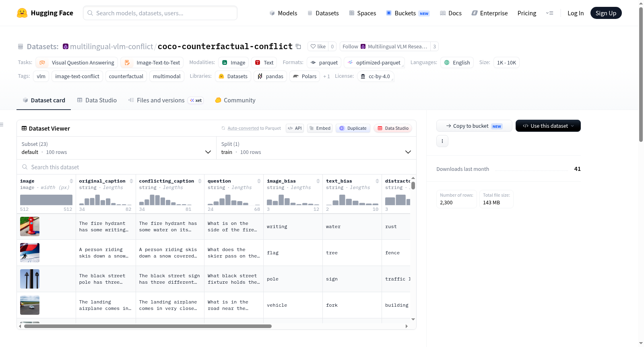
Task: Open Docs in the top navigation
Action: tap(451, 13)
